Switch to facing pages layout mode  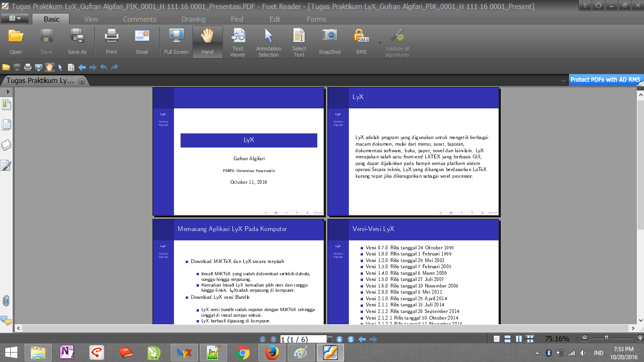click(x=519, y=339)
